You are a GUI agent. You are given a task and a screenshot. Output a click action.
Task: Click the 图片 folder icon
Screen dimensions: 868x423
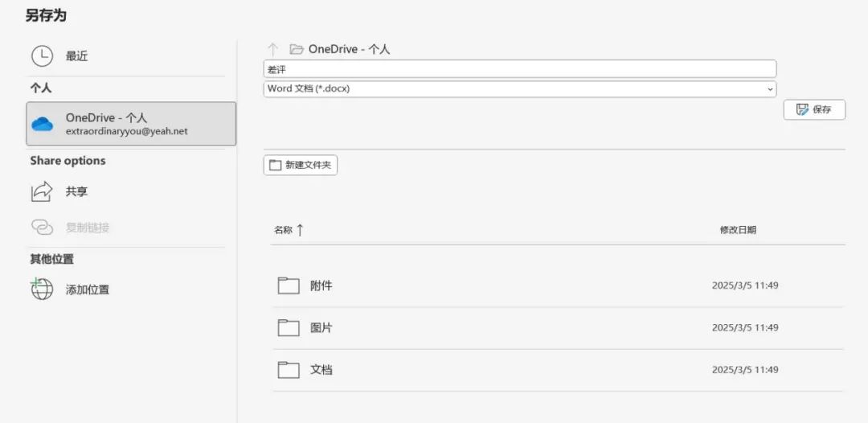pyautogui.click(x=289, y=327)
